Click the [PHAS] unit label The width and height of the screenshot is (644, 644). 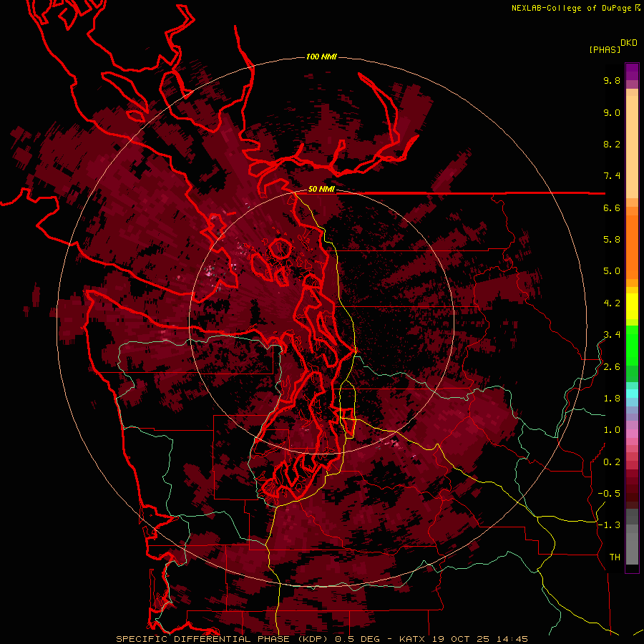click(605, 50)
